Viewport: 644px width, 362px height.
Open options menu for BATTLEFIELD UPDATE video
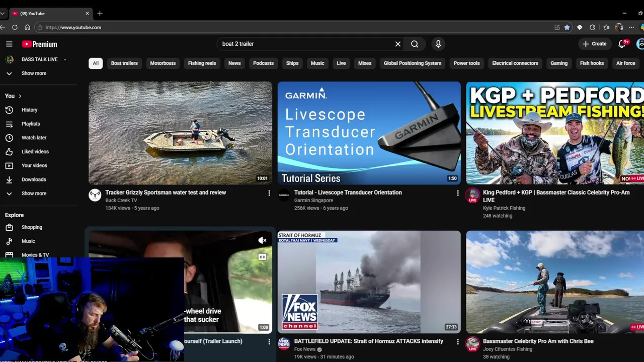[x=458, y=342]
